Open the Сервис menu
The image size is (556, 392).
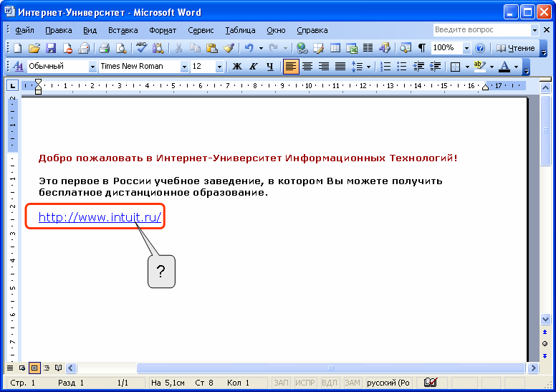pos(201,30)
